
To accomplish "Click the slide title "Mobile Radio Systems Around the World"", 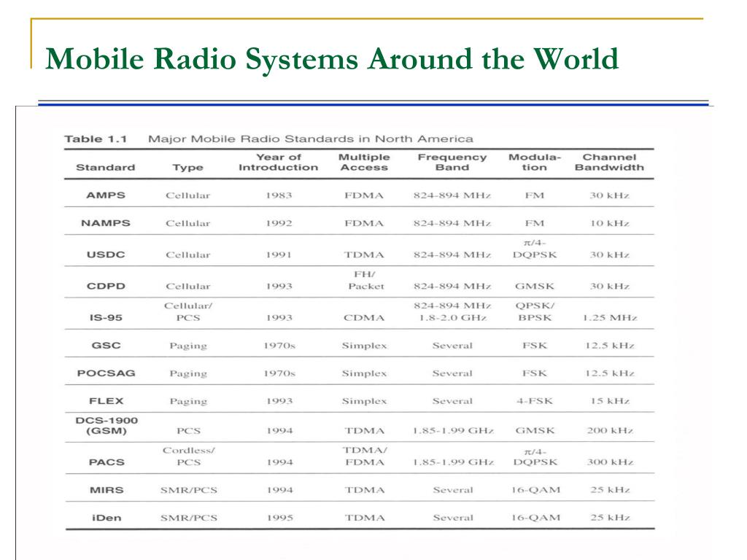I will tap(332, 60).
